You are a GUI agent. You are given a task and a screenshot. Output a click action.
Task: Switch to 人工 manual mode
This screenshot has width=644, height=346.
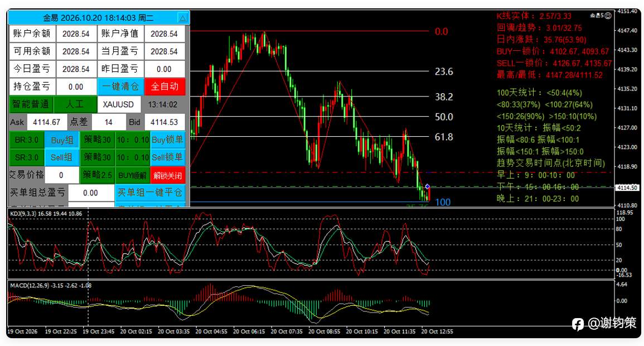coord(75,104)
